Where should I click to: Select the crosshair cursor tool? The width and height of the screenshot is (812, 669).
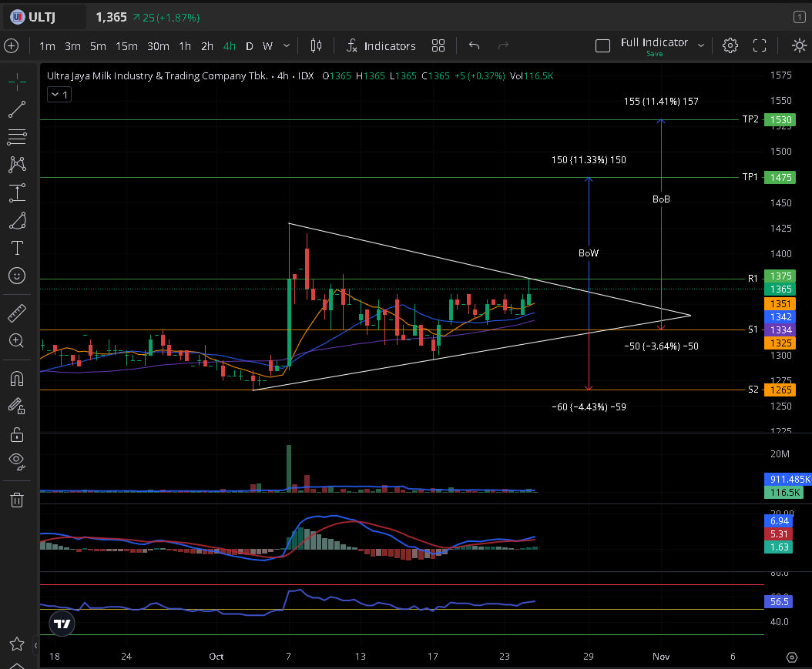17,80
